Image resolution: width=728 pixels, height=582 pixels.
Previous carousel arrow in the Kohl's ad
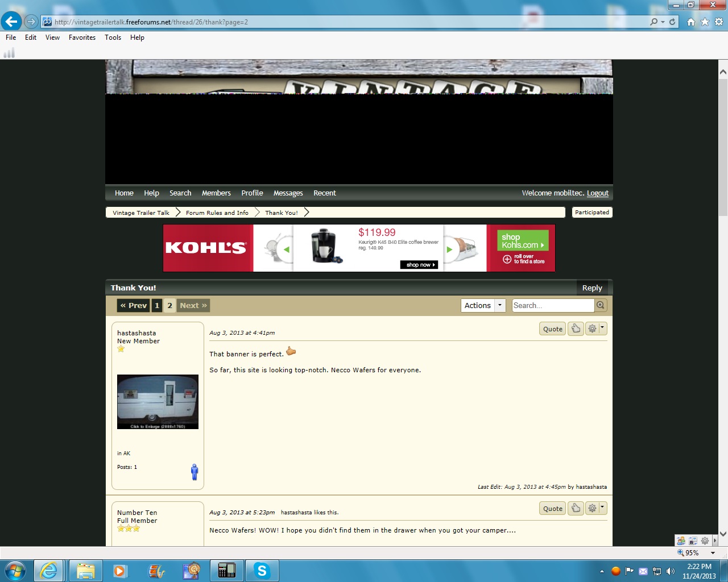287,249
